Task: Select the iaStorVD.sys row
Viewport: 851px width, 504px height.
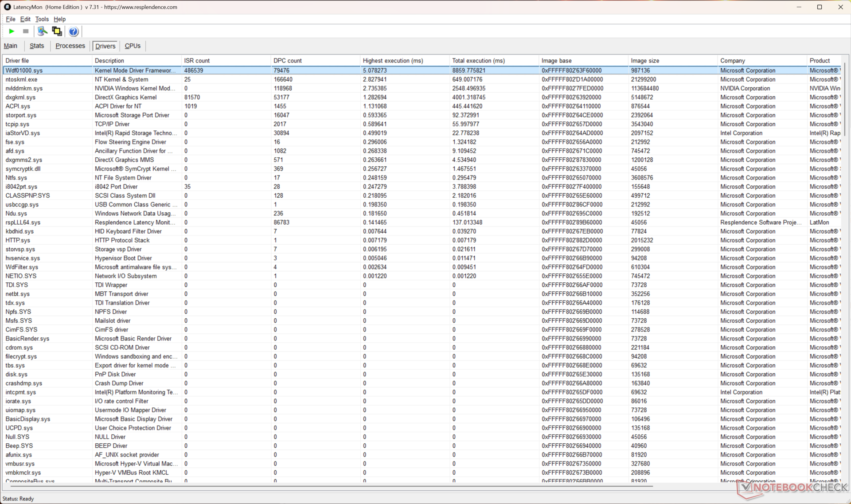Action: tap(422, 133)
